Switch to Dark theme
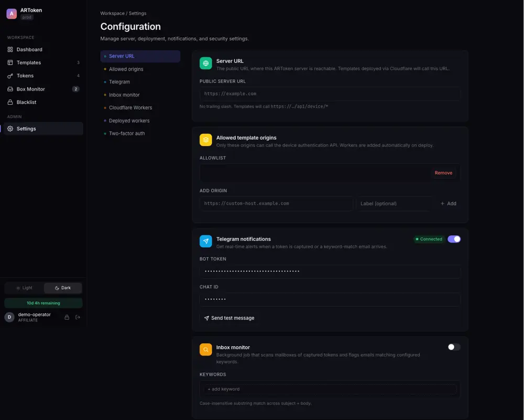Image resolution: width=524 pixels, height=420 pixels. click(x=63, y=288)
